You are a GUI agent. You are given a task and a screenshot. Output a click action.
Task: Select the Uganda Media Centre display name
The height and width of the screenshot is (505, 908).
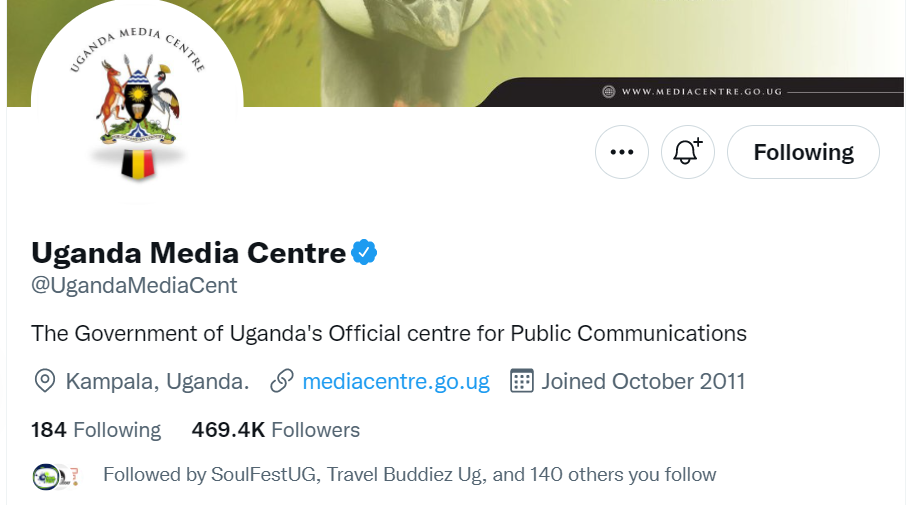(188, 252)
